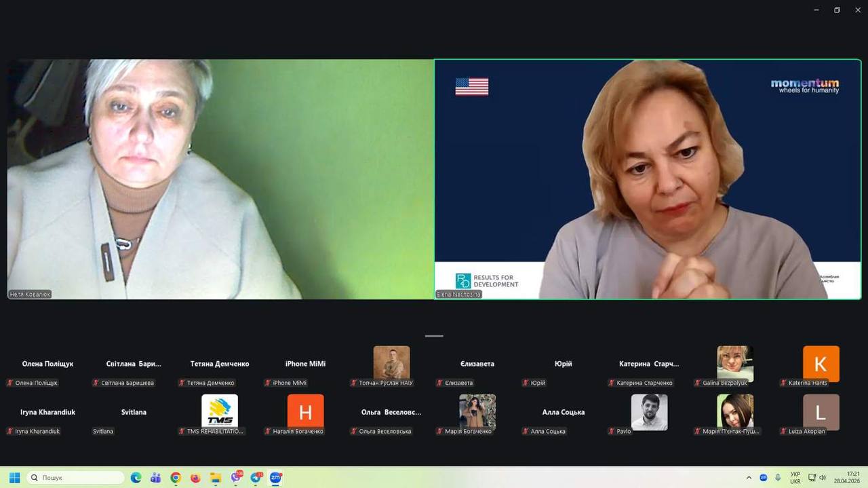
Task: Click the orange H avatar of Наталія Богаченко
Action: pos(305,412)
